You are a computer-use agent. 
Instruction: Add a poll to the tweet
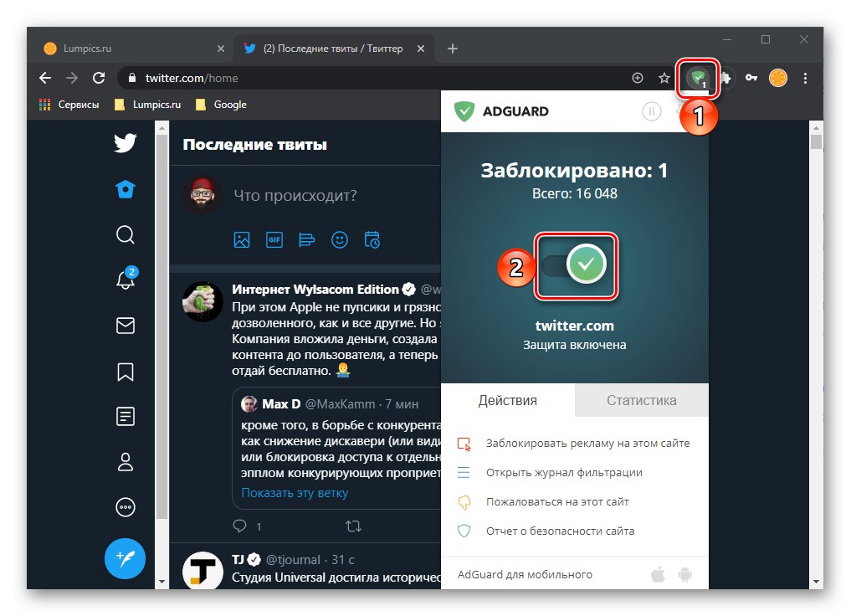click(306, 239)
